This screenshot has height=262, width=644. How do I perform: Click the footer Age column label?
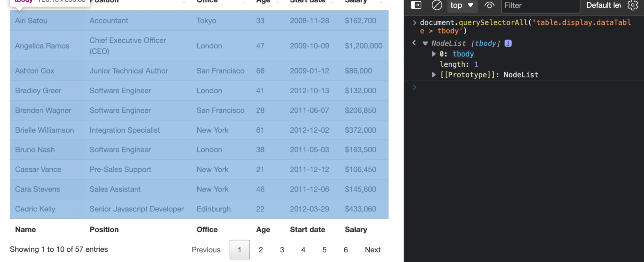pyautogui.click(x=263, y=229)
